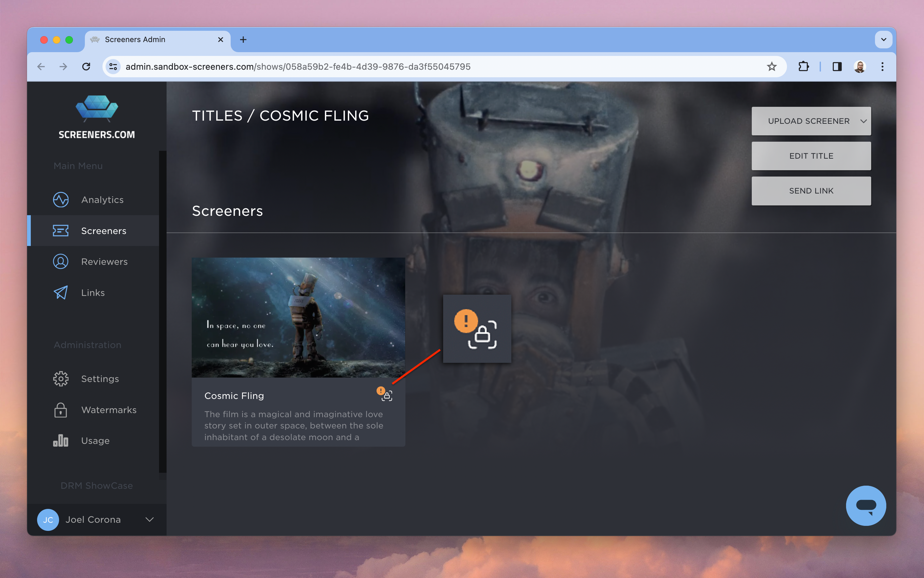Open browser extensions puzzle icon
The height and width of the screenshot is (578, 924).
click(x=804, y=67)
